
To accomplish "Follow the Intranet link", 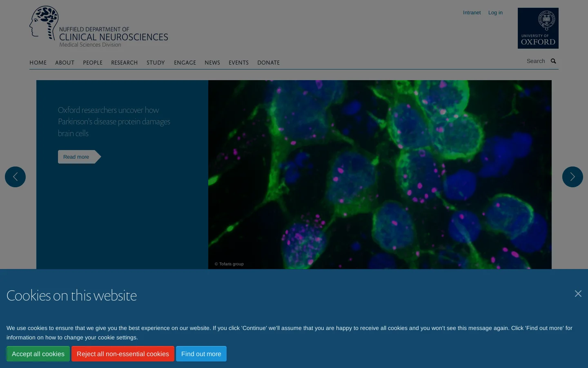I will click(x=472, y=13).
